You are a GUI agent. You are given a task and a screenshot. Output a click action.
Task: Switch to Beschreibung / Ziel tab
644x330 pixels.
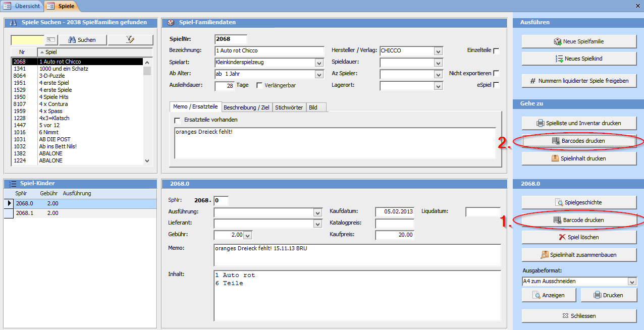click(x=246, y=107)
